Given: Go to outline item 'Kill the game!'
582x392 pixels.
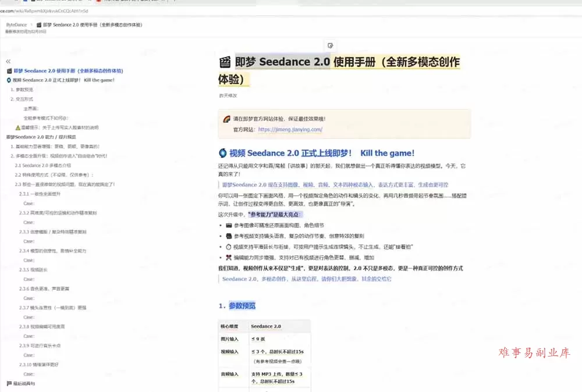Looking at the screenshot, I should 64,80.
